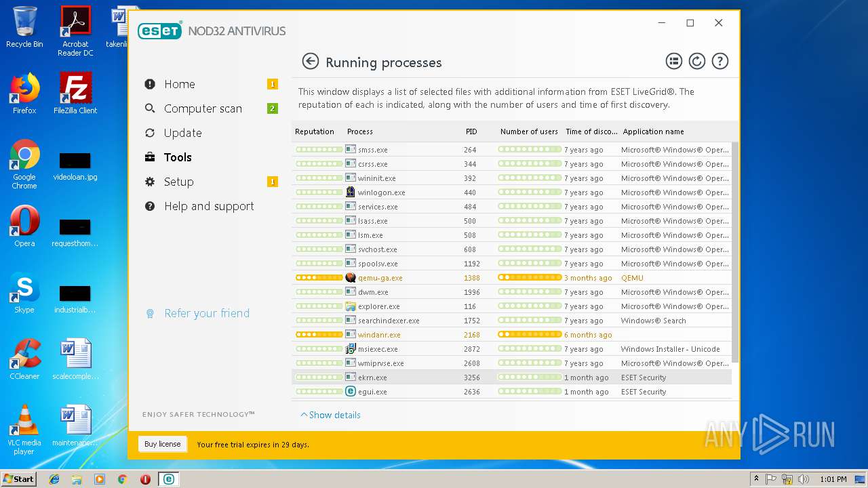This screenshot has width=868, height=488.
Task: Click the Home sidebar icon
Action: (150, 84)
